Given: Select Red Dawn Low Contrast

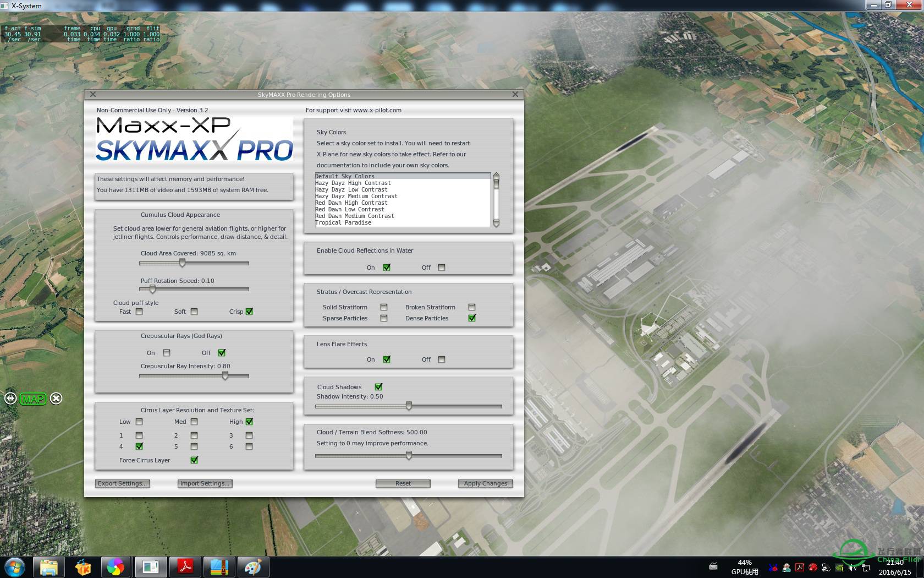Looking at the screenshot, I should [403, 209].
